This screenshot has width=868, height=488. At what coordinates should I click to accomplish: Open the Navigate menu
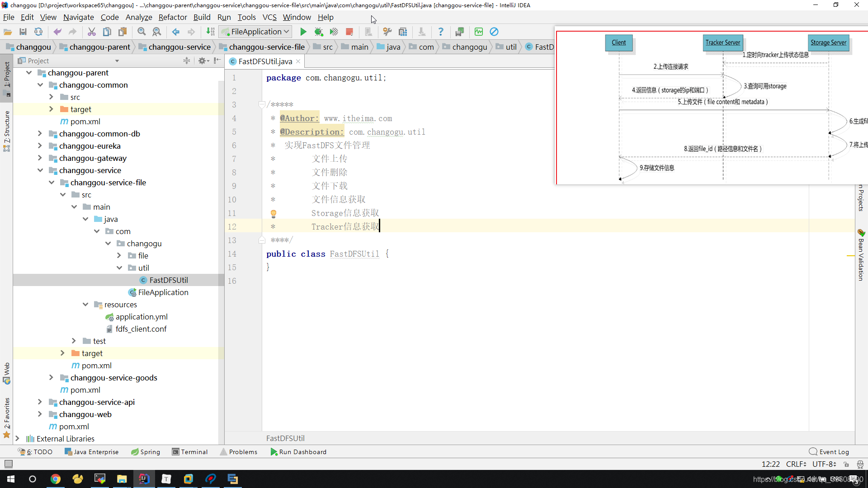click(79, 17)
